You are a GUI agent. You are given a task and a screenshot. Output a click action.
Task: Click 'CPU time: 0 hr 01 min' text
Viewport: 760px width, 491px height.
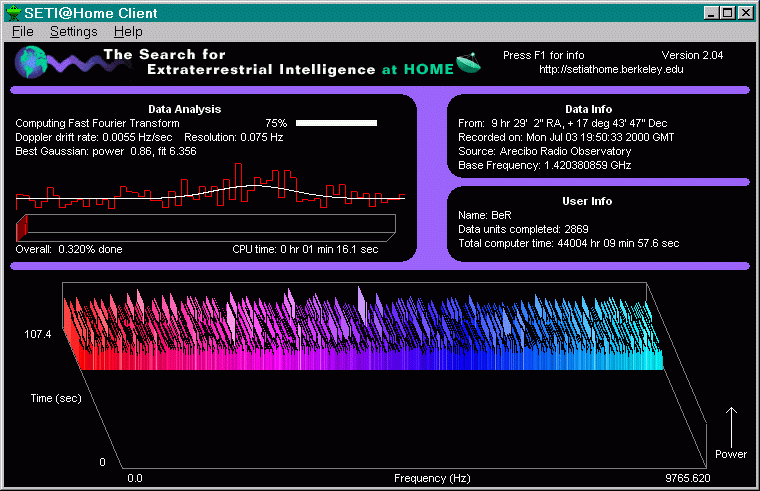pyautogui.click(x=305, y=249)
